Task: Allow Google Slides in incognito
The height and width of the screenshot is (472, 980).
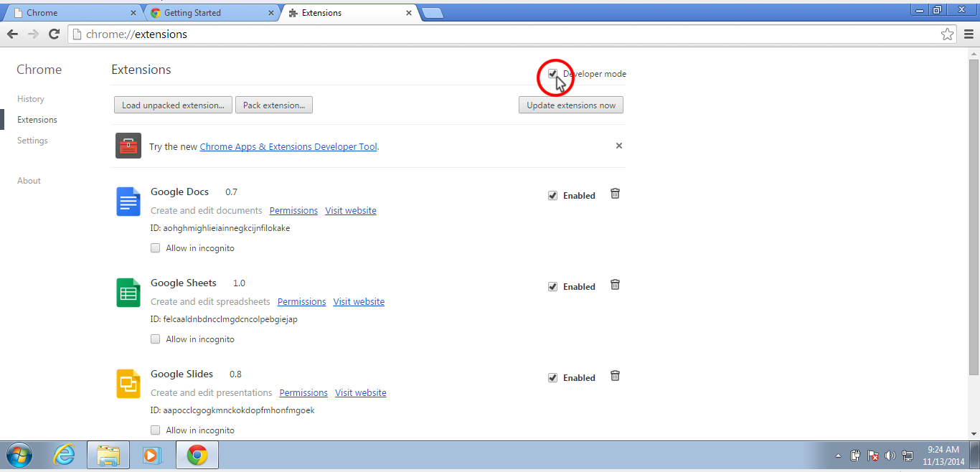Action: click(155, 430)
